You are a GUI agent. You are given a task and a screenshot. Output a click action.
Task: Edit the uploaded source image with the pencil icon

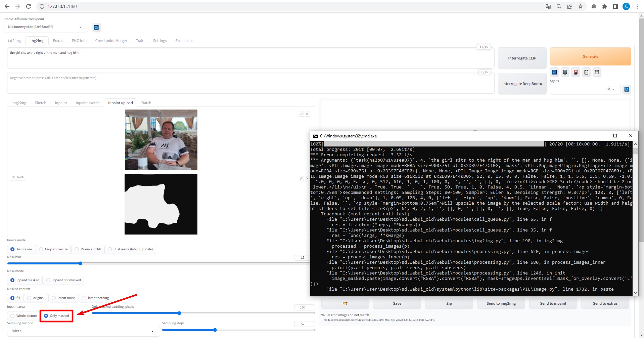[301, 114]
